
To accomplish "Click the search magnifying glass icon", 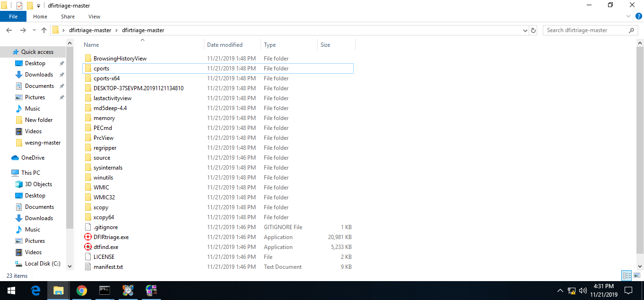I will [x=631, y=30].
